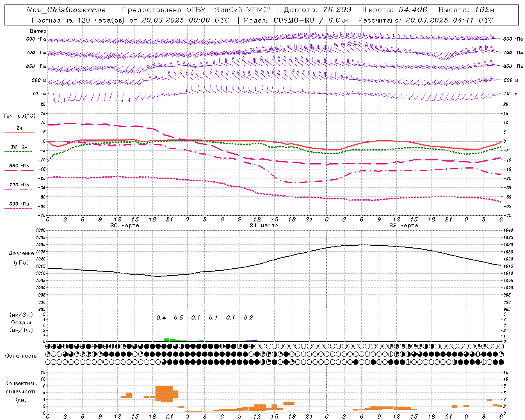The image size is (525, 420).
Task: Click the '21 марта' date label
Action: tap(264, 225)
